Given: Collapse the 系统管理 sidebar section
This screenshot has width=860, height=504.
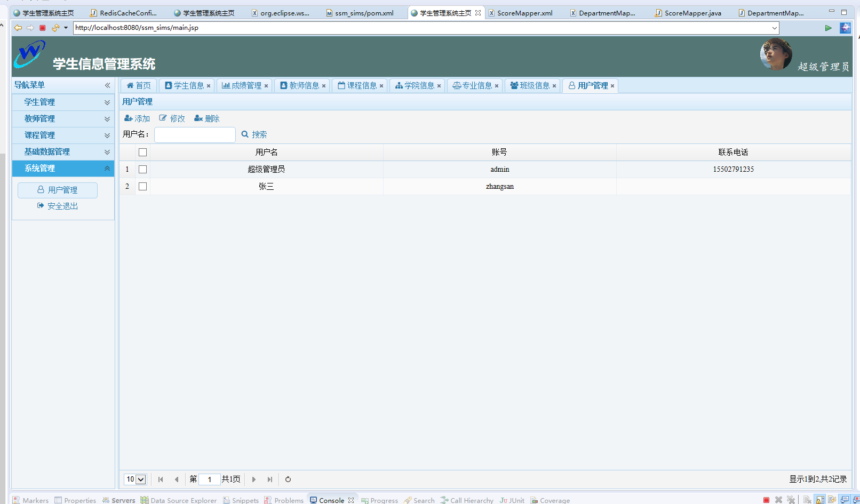Looking at the screenshot, I should (x=62, y=169).
